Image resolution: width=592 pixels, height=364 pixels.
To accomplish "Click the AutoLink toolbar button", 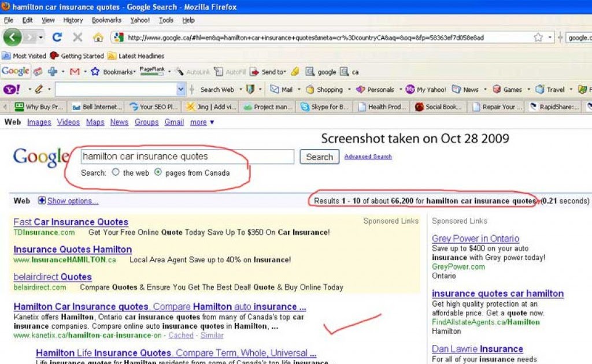I will coord(193,72).
